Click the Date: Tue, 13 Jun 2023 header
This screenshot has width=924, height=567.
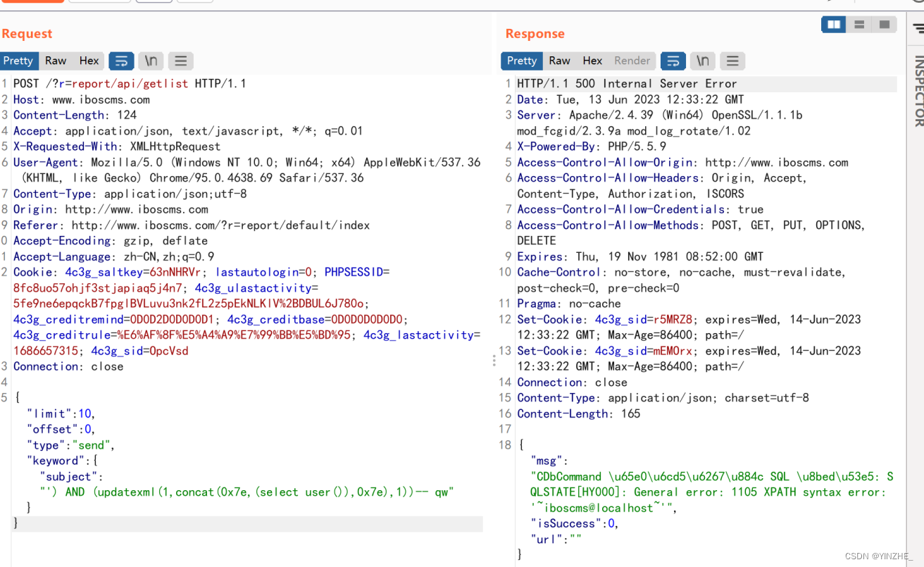[x=630, y=99]
